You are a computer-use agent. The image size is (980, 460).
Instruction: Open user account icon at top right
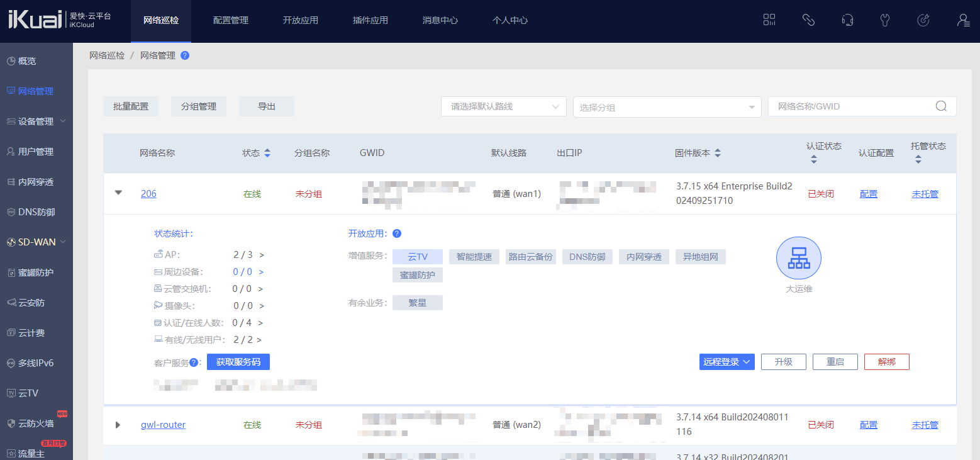click(962, 20)
